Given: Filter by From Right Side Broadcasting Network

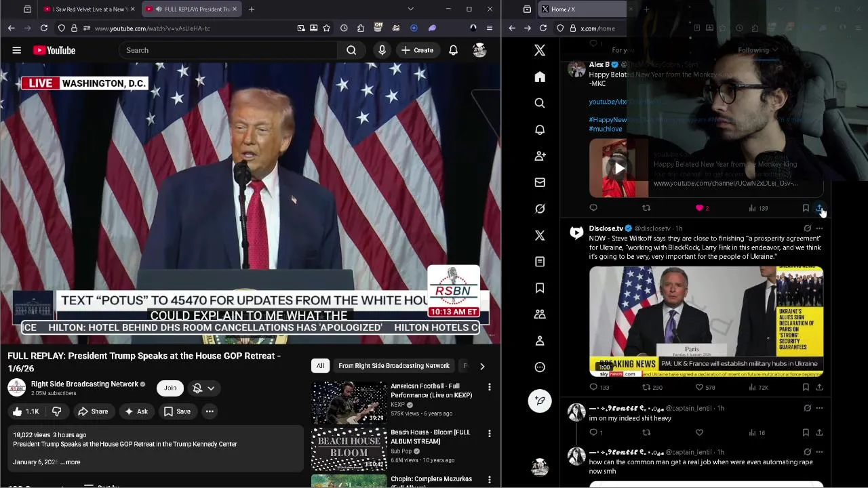Looking at the screenshot, I should click(394, 366).
